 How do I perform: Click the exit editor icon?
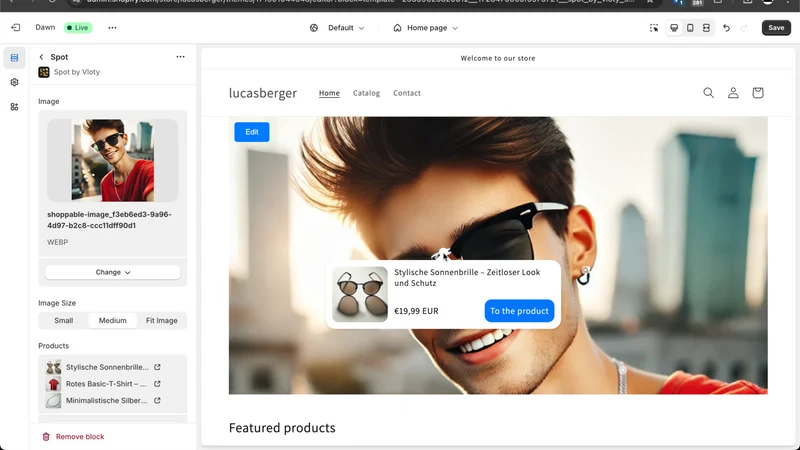(x=16, y=28)
